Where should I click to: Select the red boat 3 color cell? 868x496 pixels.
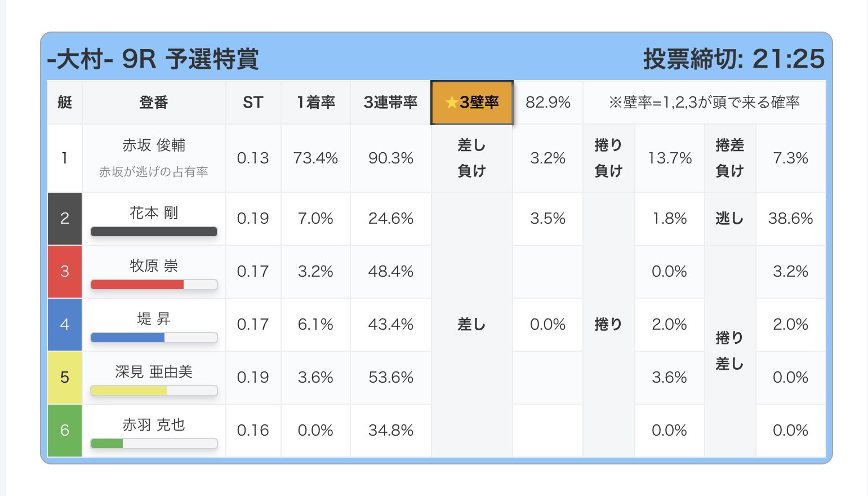(65, 271)
